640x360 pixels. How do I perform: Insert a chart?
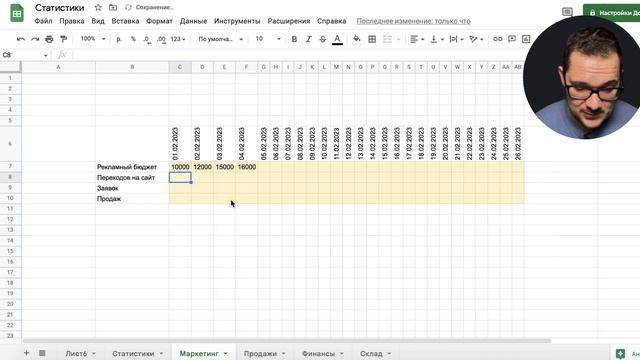[x=526, y=39]
